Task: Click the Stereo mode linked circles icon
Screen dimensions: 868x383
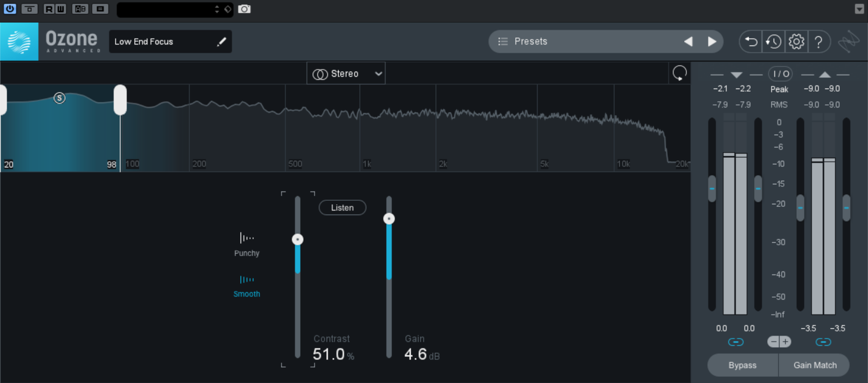Action: tap(320, 74)
